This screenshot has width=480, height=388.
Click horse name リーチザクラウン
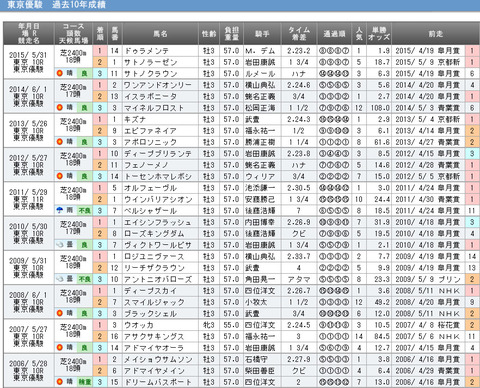point(154,268)
